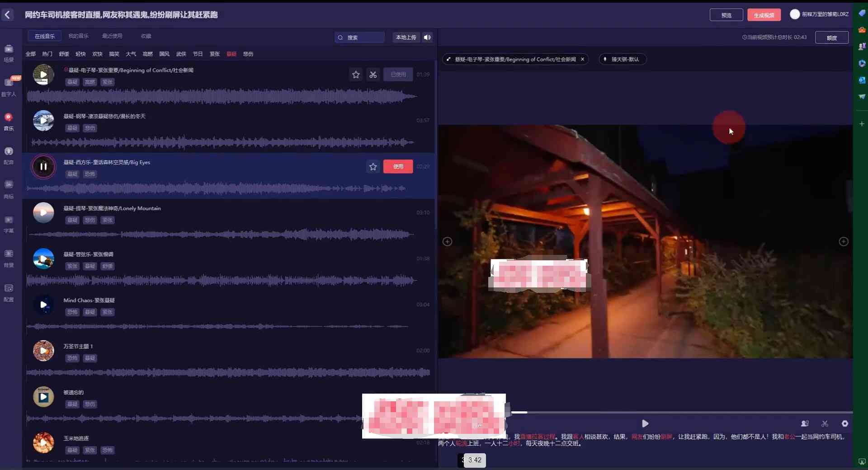Filter music by 节日 category
The image size is (868, 470).
[x=198, y=54]
